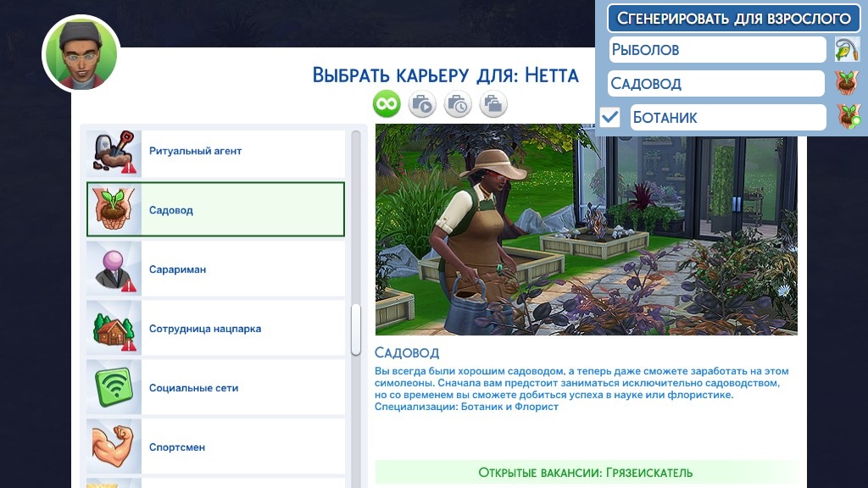Screen dimensions: 868x488
Task: Click the Сотрудница нацпарка cabin icon
Action: point(114,328)
